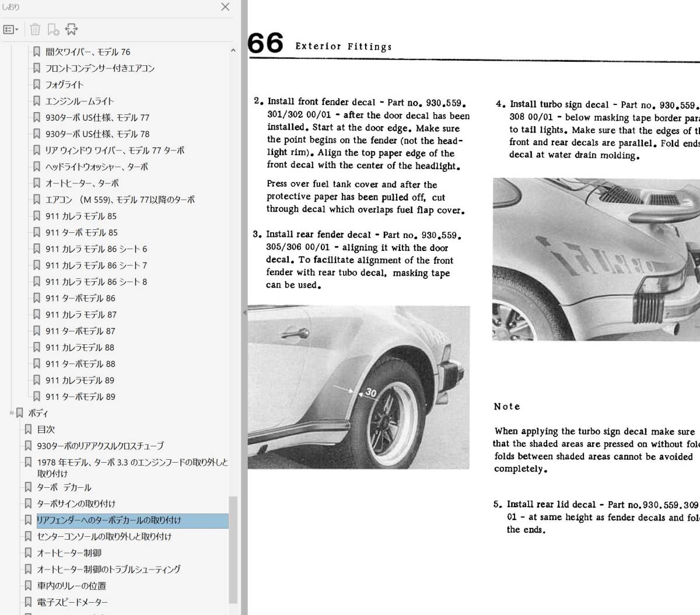Click the bookmarks panel scrollbar thumb

click(x=233, y=550)
